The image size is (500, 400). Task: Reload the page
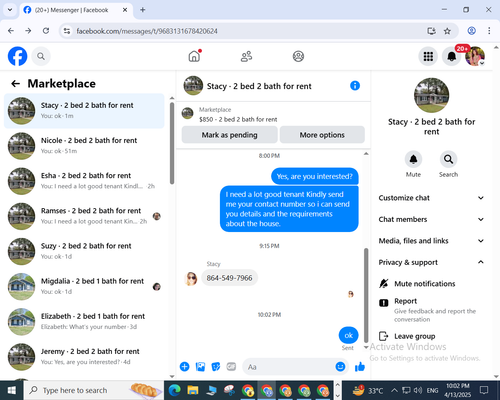(46, 31)
